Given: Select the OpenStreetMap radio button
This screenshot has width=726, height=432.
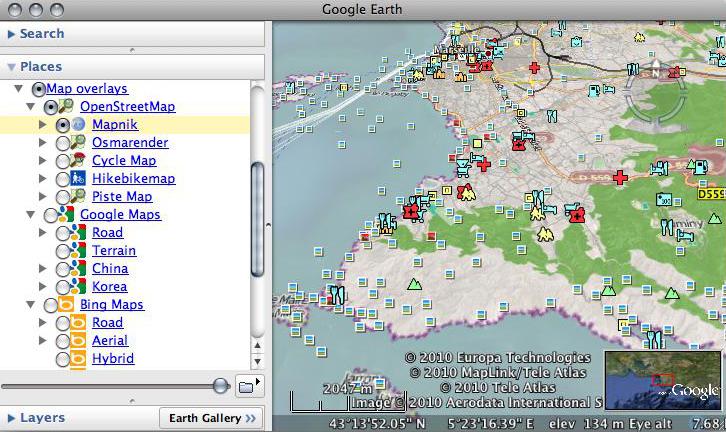Looking at the screenshot, I should tap(50, 107).
